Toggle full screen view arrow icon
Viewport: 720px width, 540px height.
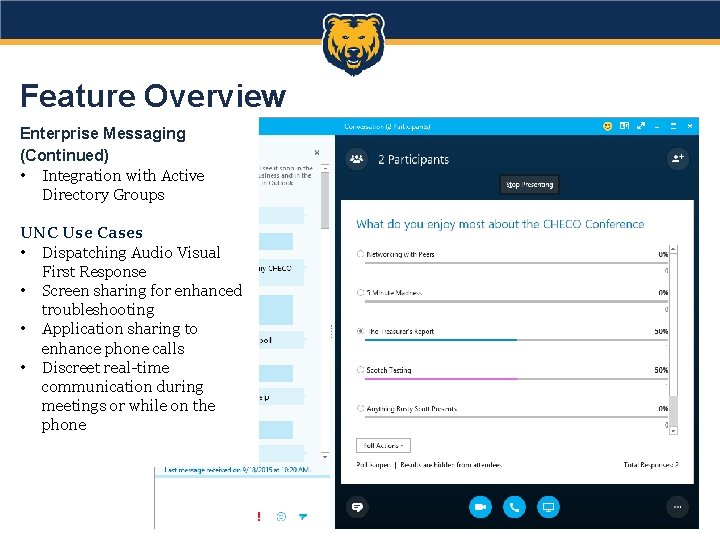[x=641, y=125]
